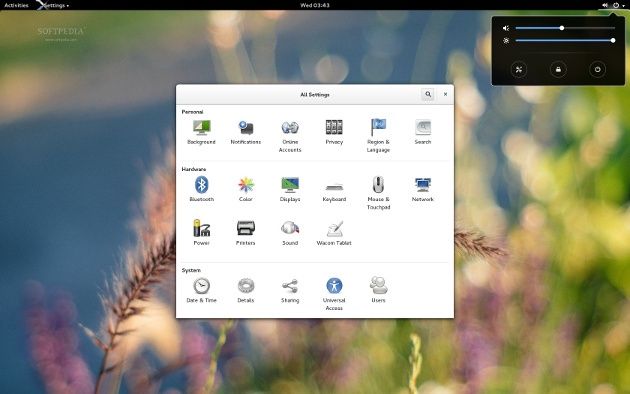
Task: Click the power icon in top bar
Action: pos(616,5)
